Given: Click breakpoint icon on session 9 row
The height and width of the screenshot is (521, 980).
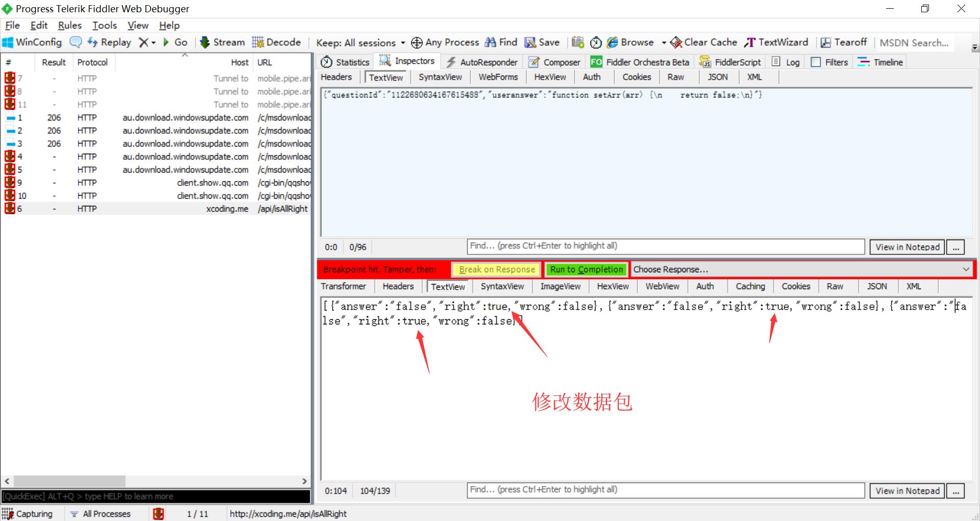Looking at the screenshot, I should point(10,182).
